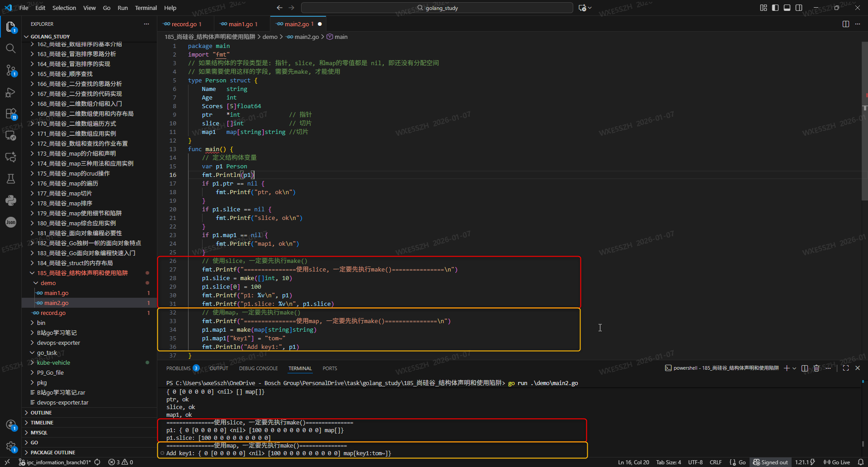
Task: Open the Go version 1.21.1 status item
Action: [x=805, y=462]
